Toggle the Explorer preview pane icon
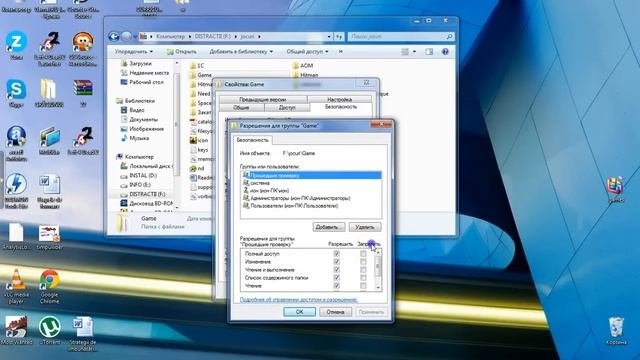640x360 pixels. click(429, 51)
